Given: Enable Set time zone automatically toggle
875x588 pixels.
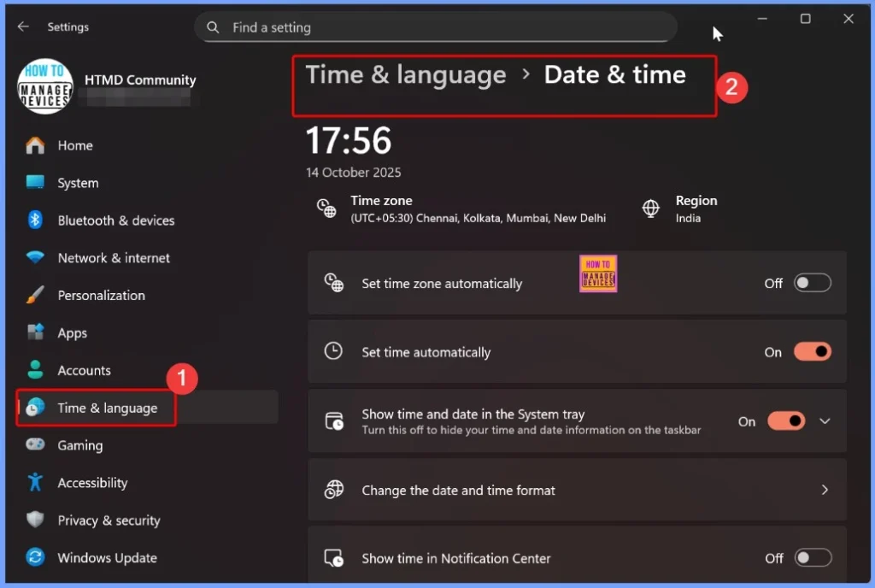Looking at the screenshot, I should pos(812,284).
